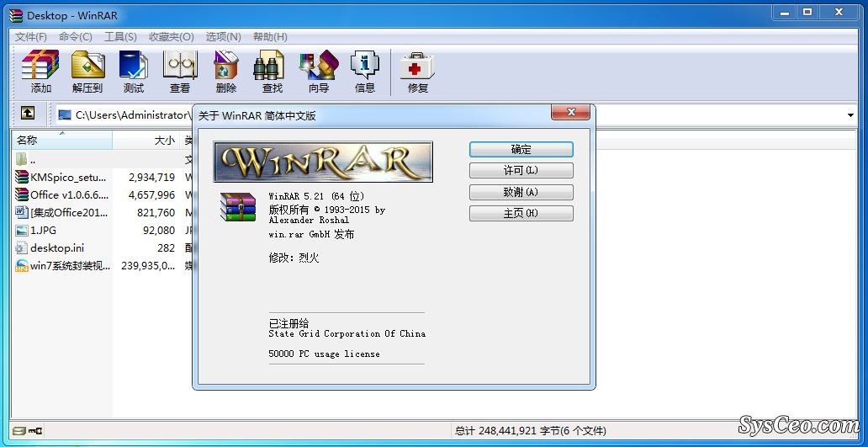Click the 主页(H) homepage button

[x=521, y=213]
